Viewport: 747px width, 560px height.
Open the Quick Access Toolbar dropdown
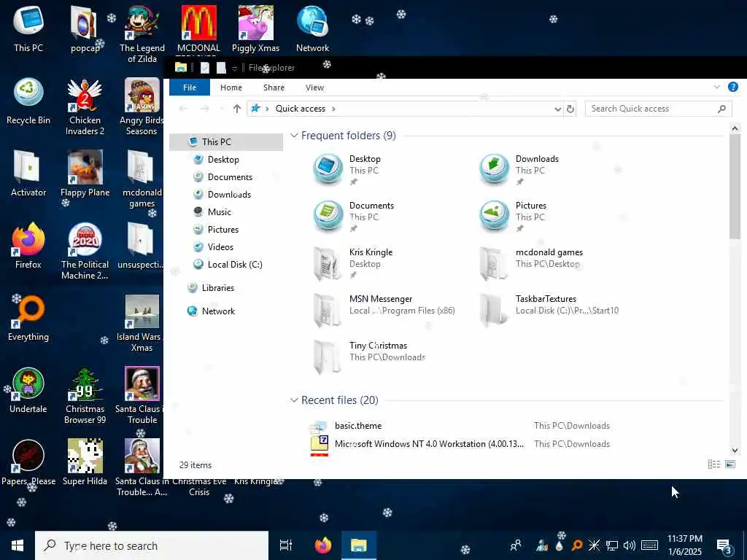(234, 68)
